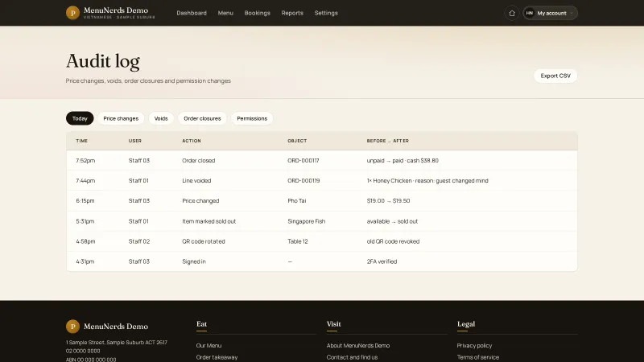Screen dimensions: 644x362
Task: Click the USER column header
Action: (134, 141)
